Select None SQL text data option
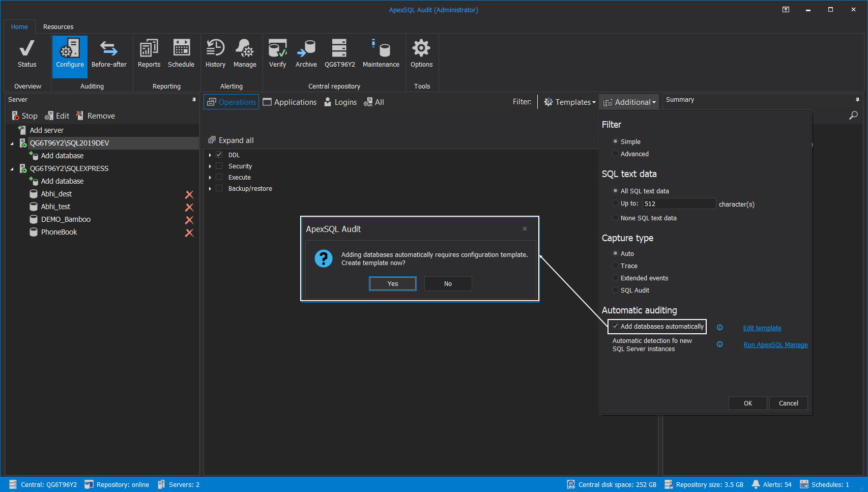The image size is (868, 492). pos(615,218)
